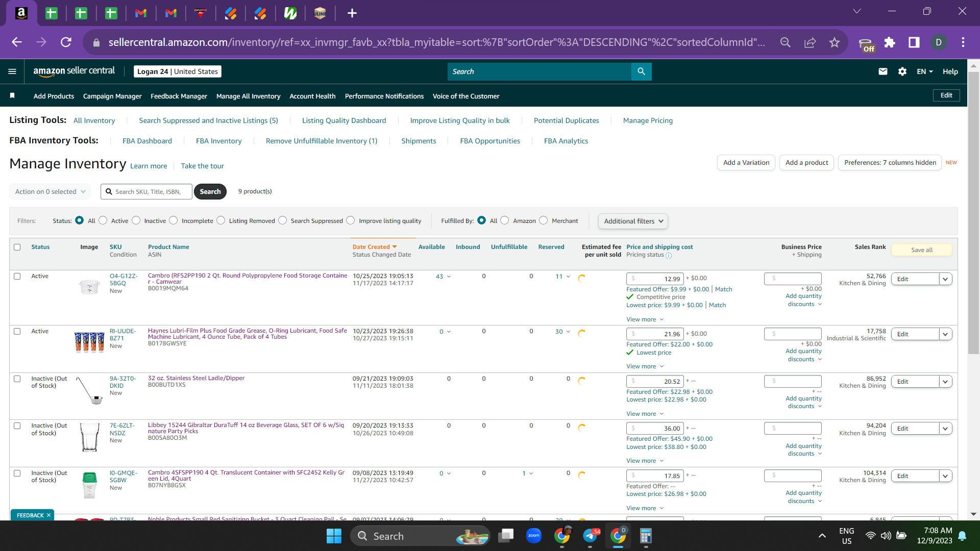Open the FBA Dashboard link
980x551 pixels.
[147, 141]
